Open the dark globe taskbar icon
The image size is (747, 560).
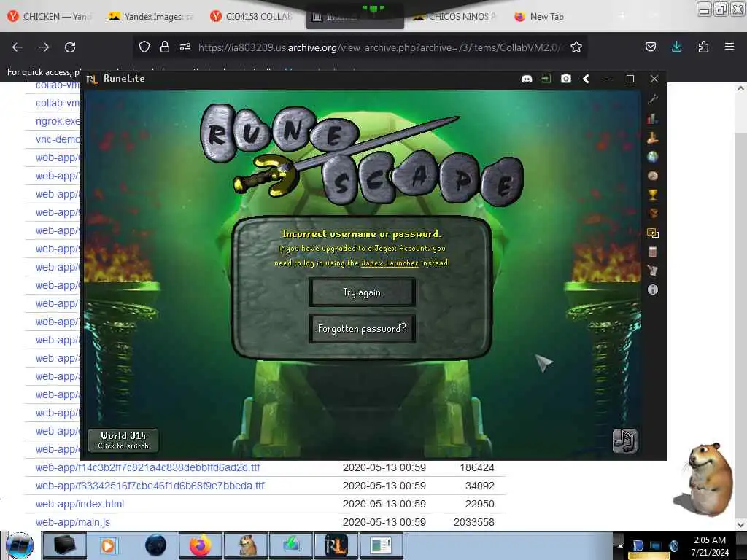tap(155, 545)
